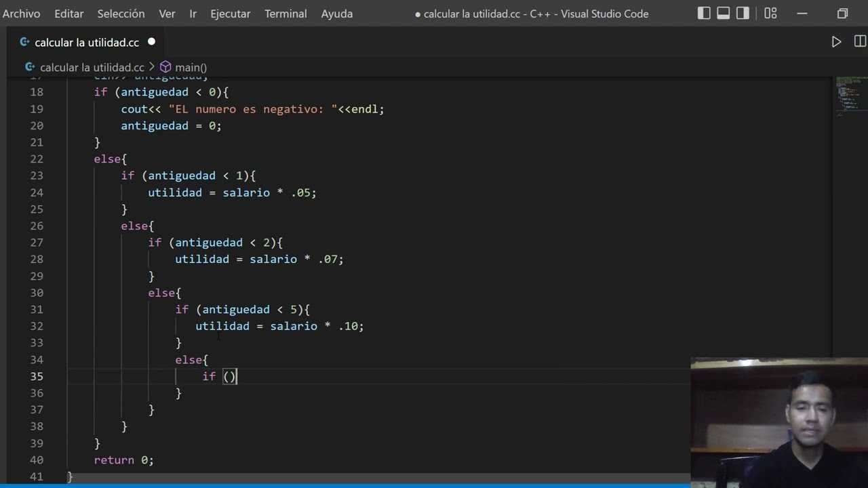
Task: Open the Customize Layout icon
Action: (770, 14)
